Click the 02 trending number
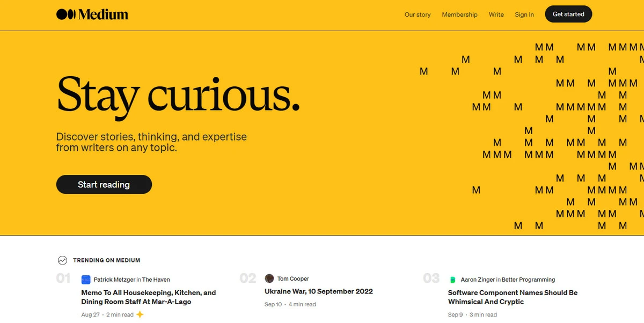This screenshot has height=323, width=644. [x=248, y=278]
